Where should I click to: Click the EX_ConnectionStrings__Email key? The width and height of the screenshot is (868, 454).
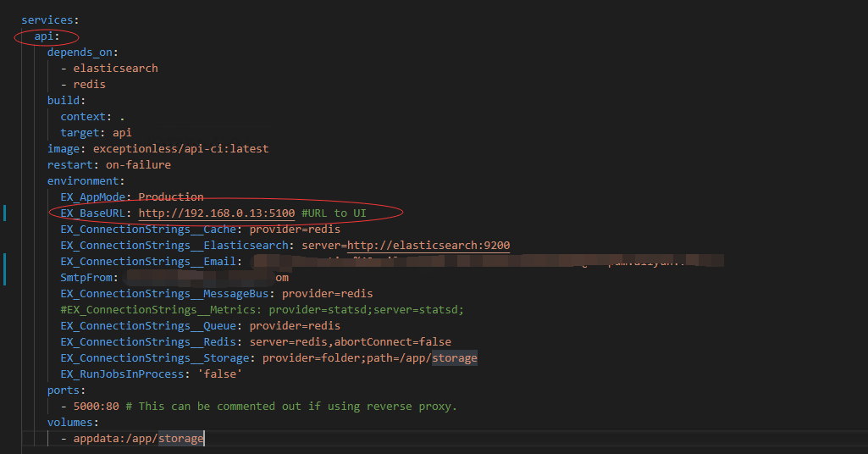[148, 262]
